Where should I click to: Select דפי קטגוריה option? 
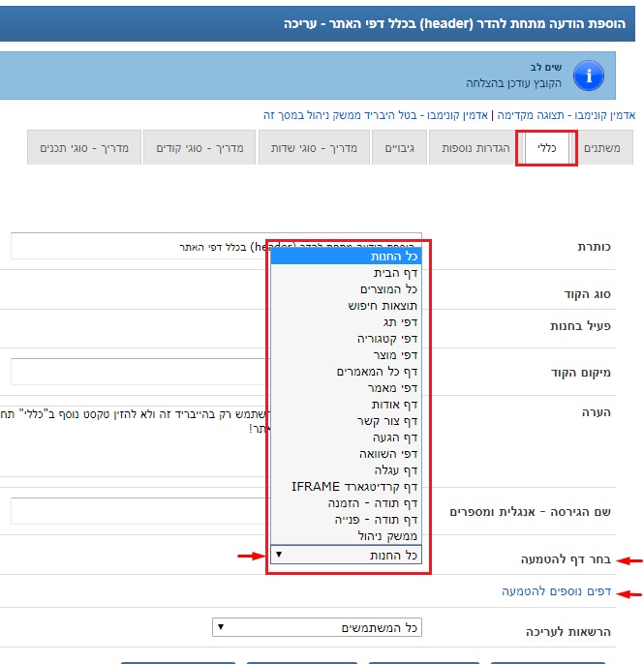pos(346,339)
